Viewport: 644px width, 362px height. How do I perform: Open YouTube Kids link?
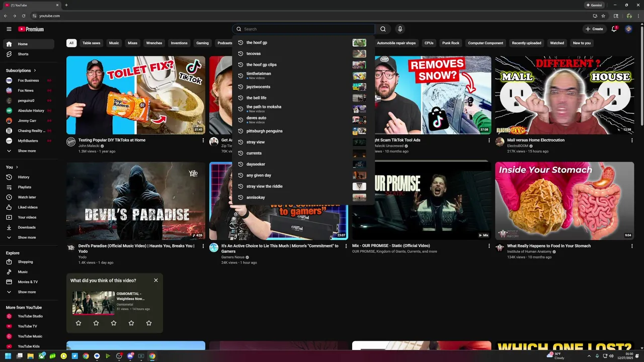coord(28,346)
